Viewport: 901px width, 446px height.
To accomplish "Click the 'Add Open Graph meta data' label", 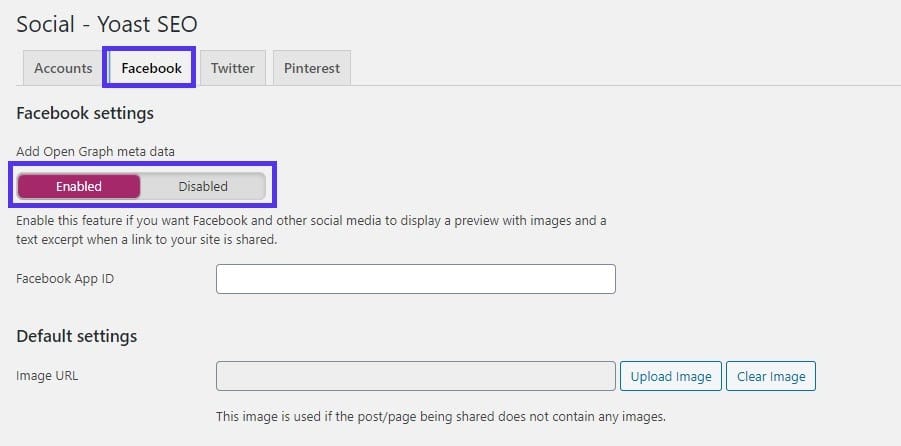I will coord(94,151).
